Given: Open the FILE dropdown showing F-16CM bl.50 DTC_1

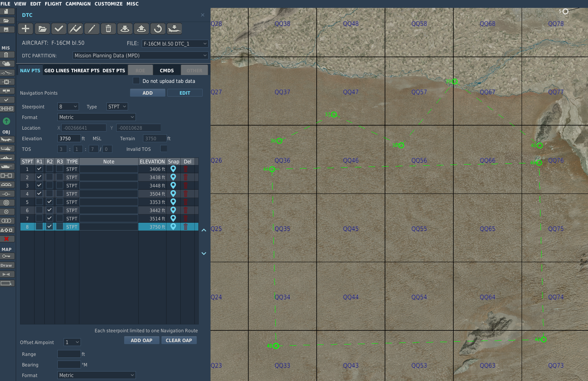Looking at the screenshot, I should 175,44.
